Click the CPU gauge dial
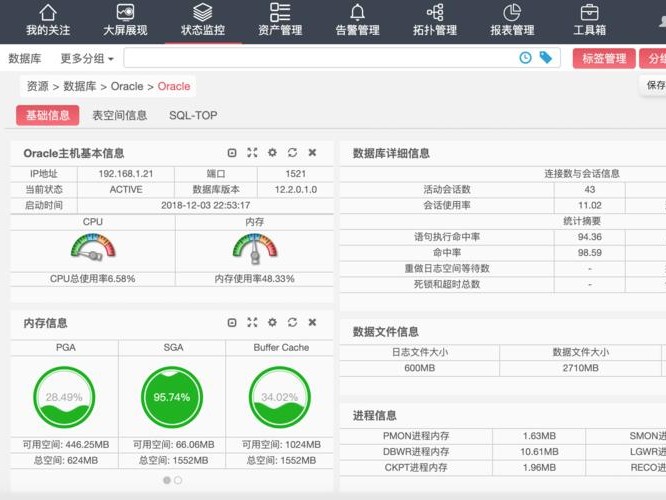This screenshot has width=666, height=500. tap(93, 248)
